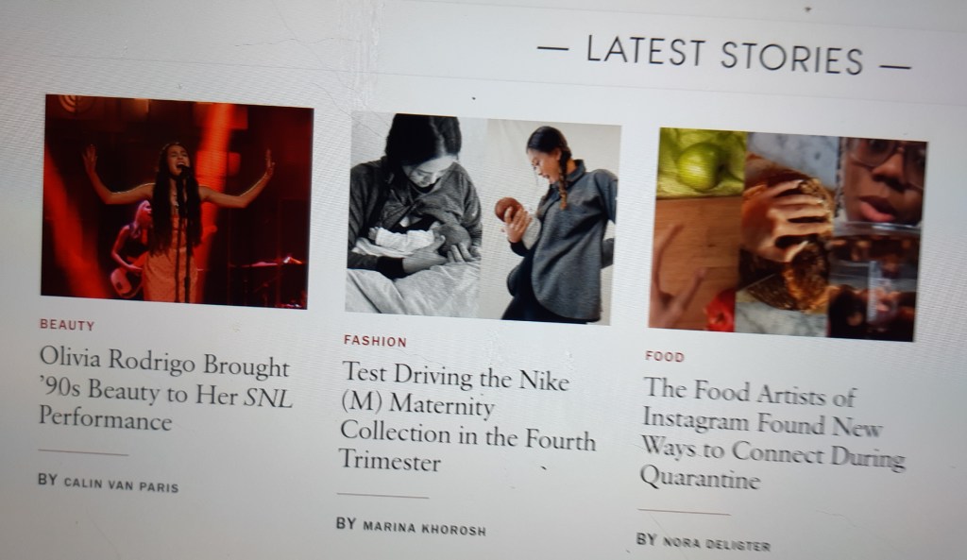Viewport: 967px width, 560px height.
Task: Visit author Marina Khorosh's page
Action: tap(424, 529)
